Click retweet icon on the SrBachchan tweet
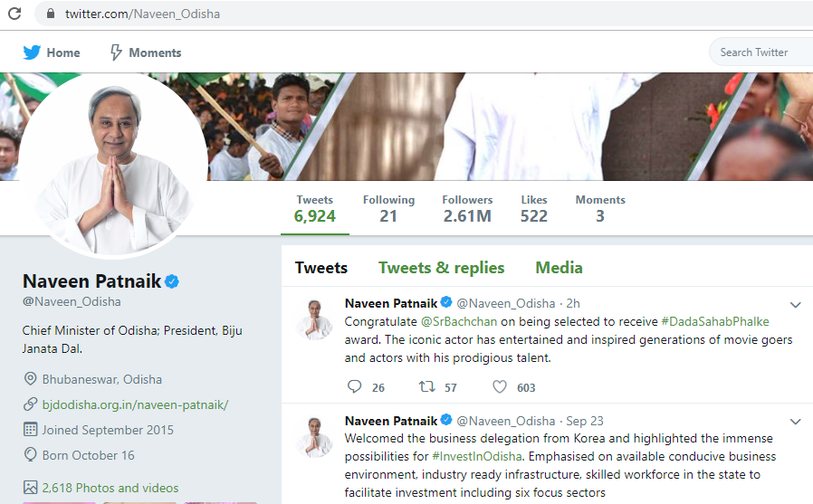Viewport: 813px width, 504px height. (x=426, y=387)
